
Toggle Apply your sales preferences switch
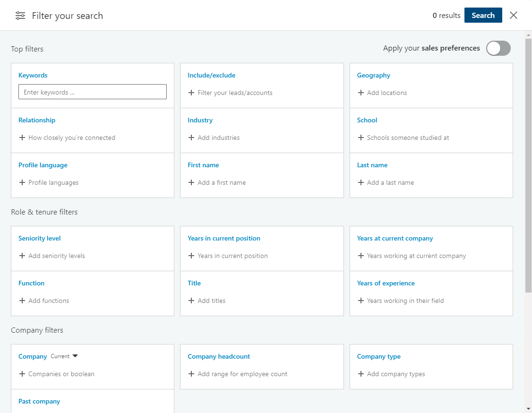(x=498, y=48)
